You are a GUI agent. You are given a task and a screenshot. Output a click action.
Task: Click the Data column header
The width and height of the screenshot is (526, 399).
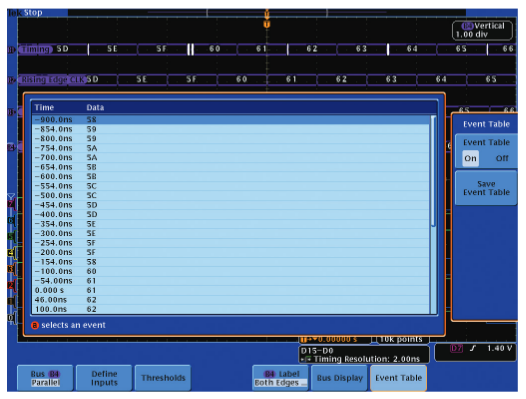(95, 108)
